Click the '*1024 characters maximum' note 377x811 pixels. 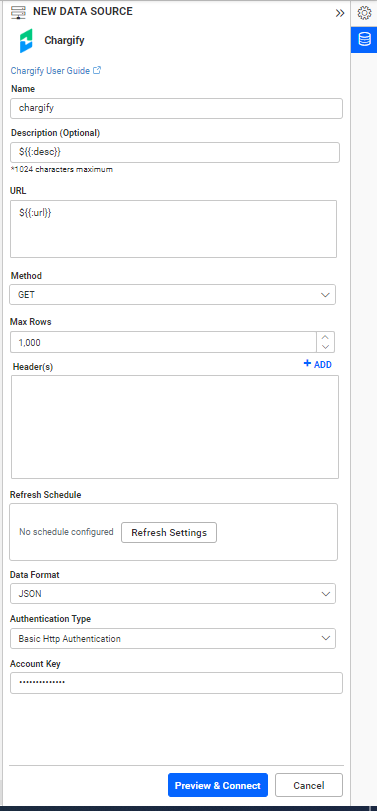click(62, 169)
